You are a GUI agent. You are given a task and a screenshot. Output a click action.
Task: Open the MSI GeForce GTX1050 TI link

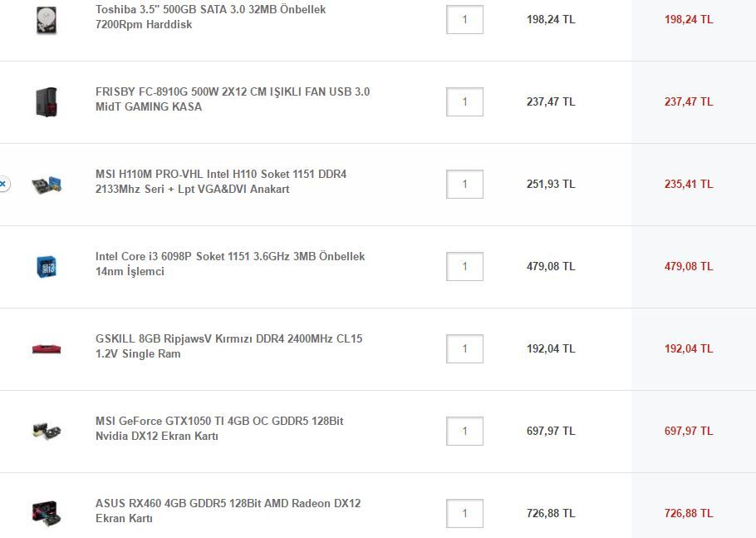[x=218, y=428]
